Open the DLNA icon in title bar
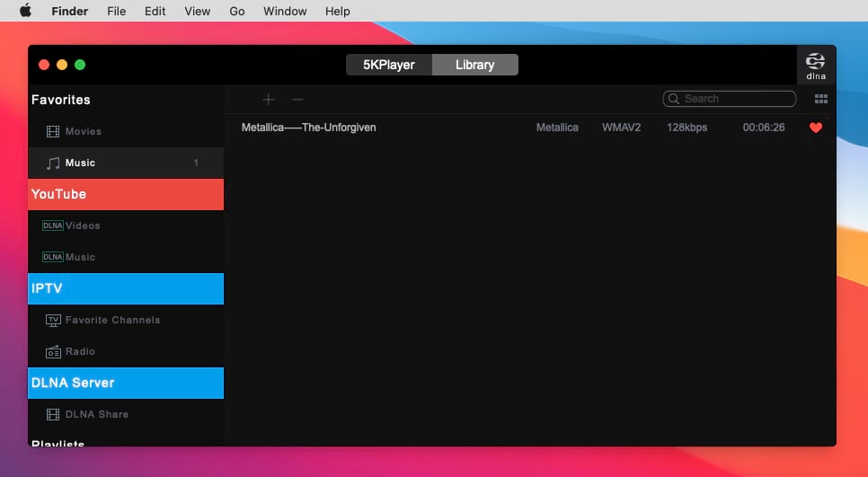This screenshot has width=868, height=477. 815,66
